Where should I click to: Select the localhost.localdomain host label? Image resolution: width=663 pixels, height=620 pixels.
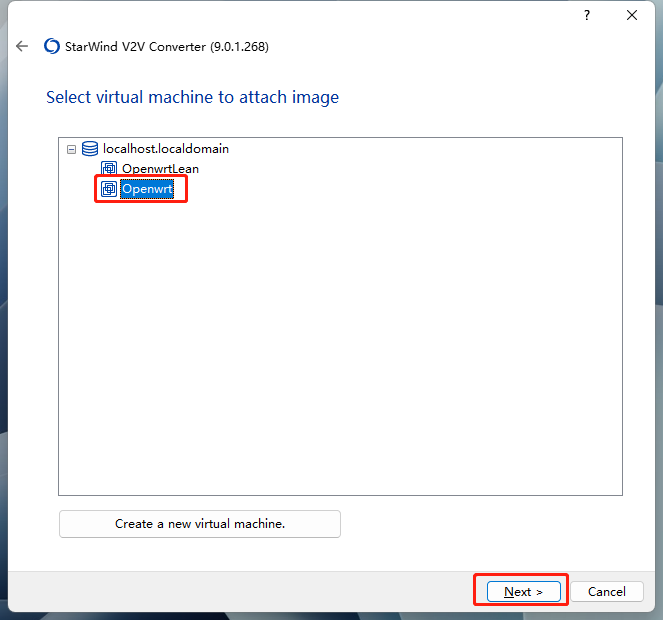[165, 149]
